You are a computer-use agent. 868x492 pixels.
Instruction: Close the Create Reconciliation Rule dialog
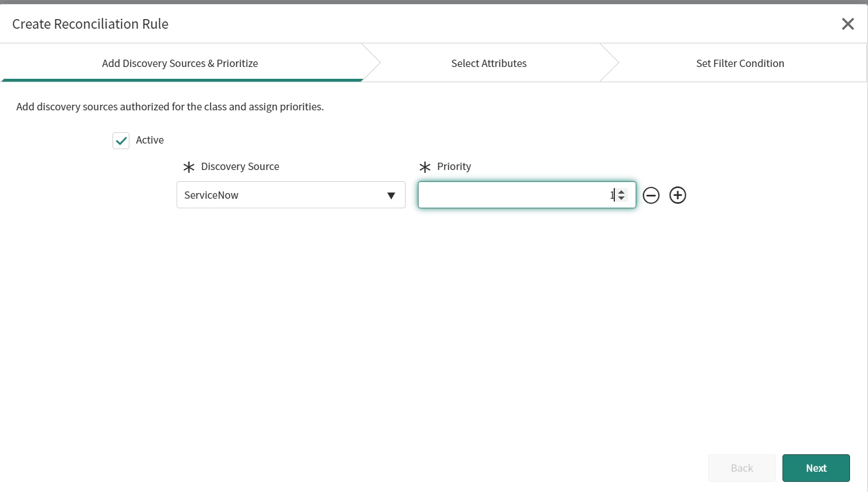tap(848, 24)
